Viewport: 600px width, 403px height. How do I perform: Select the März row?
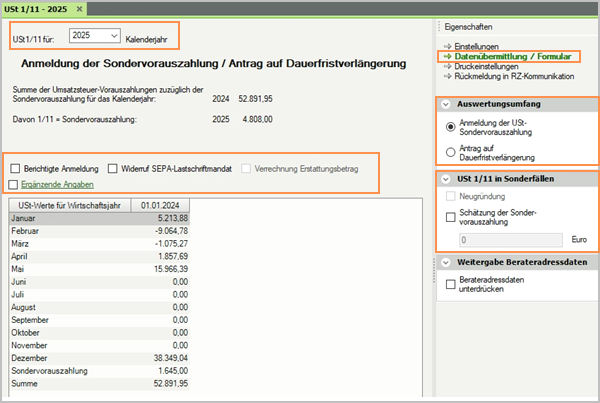pos(99,243)
